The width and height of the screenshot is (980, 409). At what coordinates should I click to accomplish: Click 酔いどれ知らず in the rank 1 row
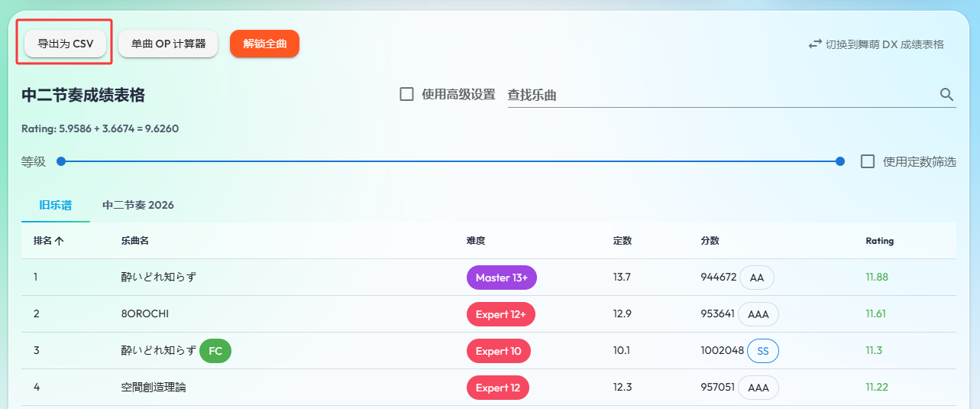(158, 278)
